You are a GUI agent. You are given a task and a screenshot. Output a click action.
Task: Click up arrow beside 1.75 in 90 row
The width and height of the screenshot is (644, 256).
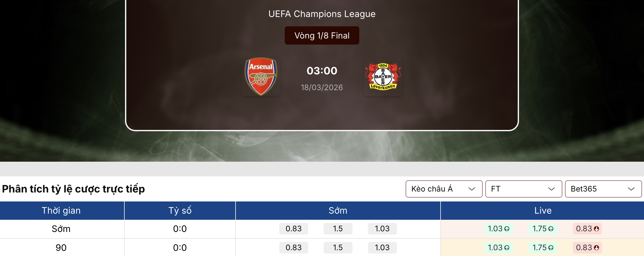click(x=551, y=248)
